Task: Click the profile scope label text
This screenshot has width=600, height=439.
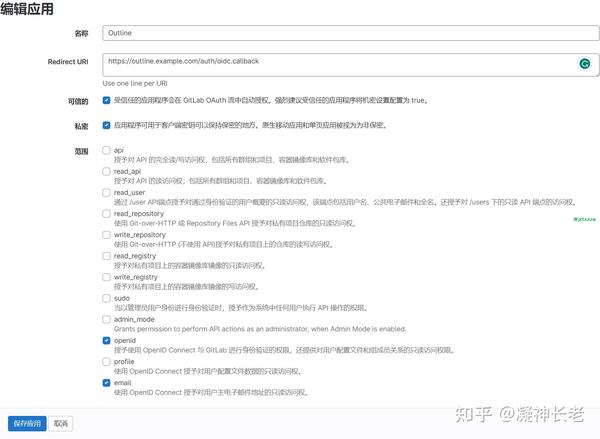Action: [x=124, y=361]
